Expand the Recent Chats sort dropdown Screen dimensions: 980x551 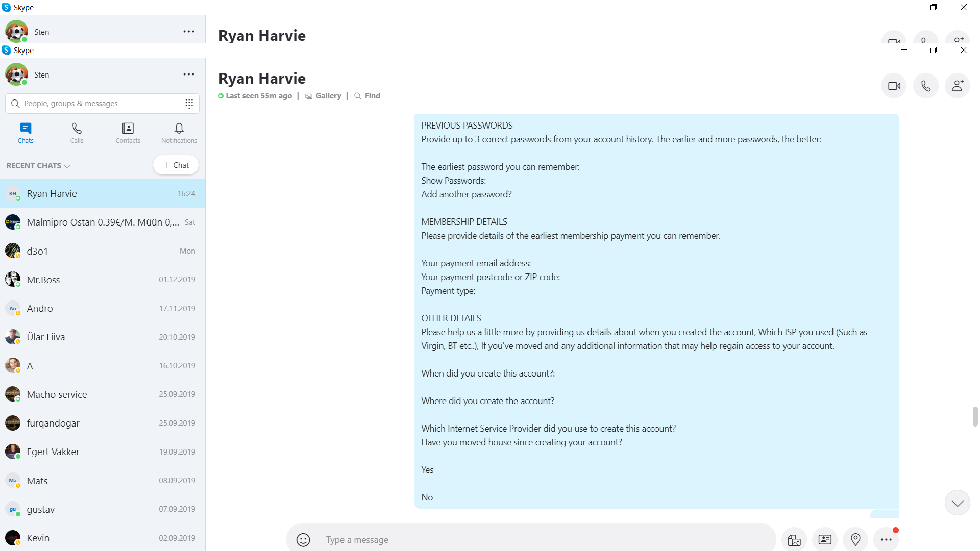pyautogui.click(x=38, y=166)
